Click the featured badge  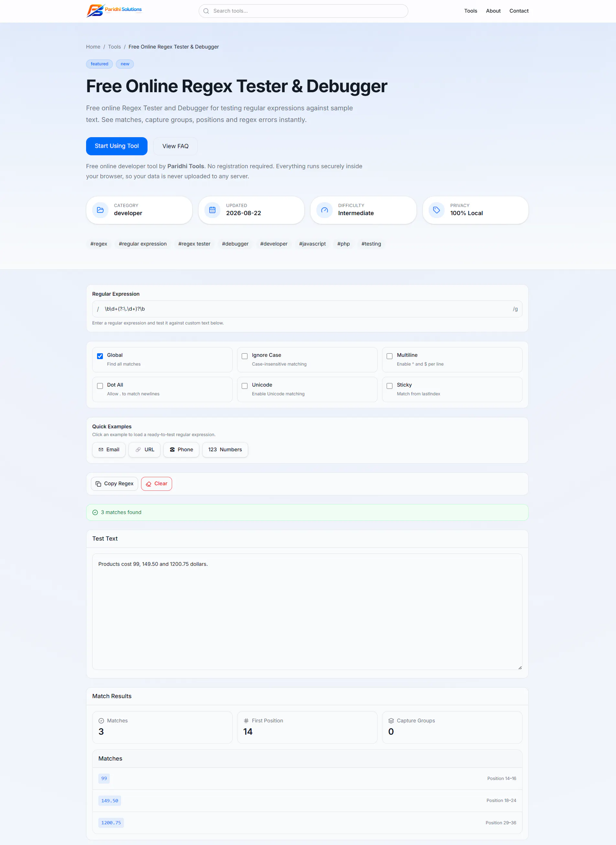click(100, 64)
